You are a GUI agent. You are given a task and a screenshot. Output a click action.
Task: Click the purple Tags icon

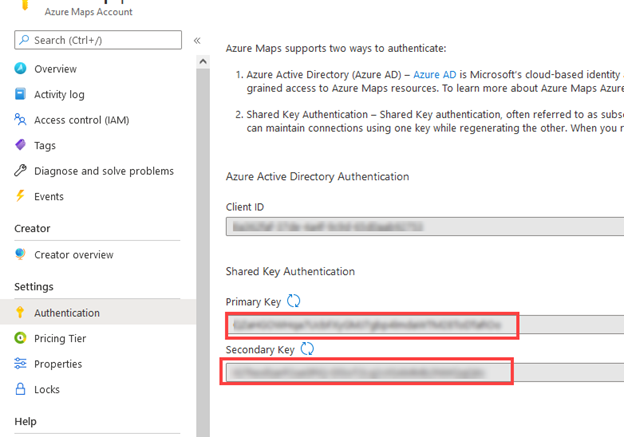[20, 145]
